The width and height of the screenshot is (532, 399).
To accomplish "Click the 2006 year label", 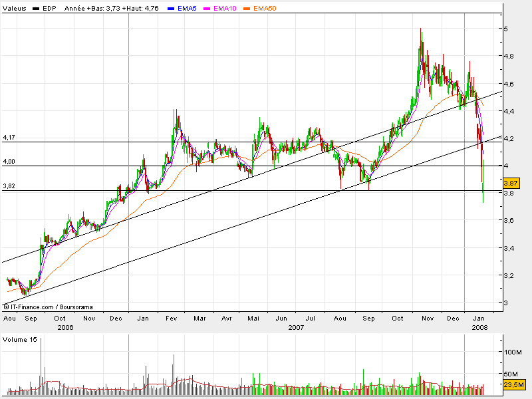I will 65,327.
